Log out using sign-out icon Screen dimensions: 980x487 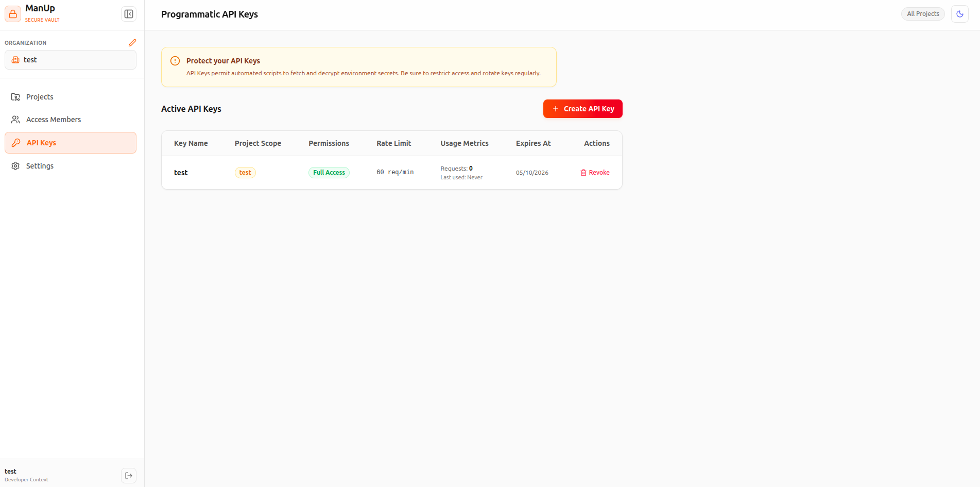tap(129, 476)
